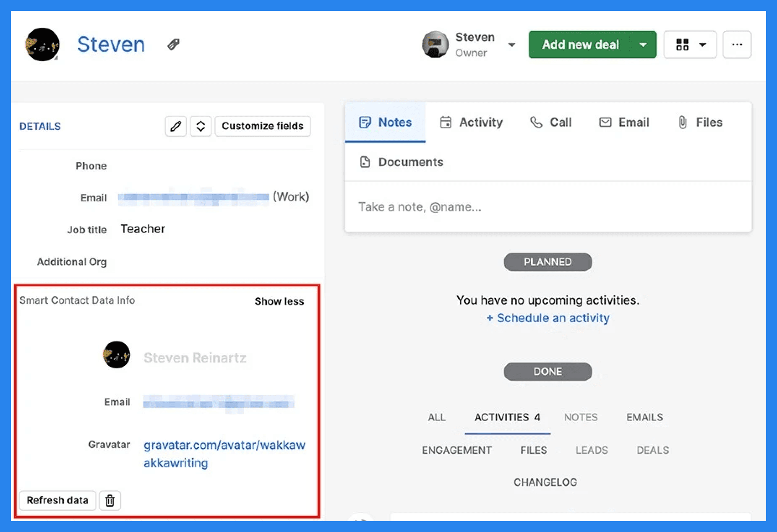Open the Add new deal dropdown arrow

[x=643, y=44]
